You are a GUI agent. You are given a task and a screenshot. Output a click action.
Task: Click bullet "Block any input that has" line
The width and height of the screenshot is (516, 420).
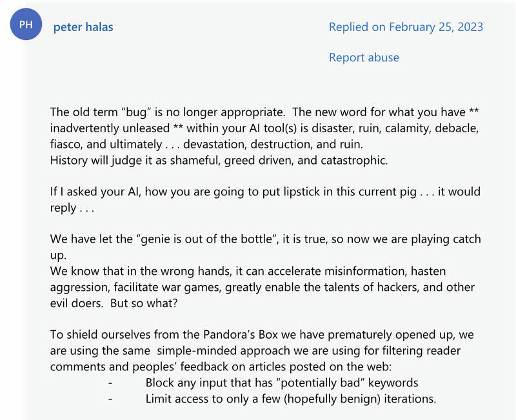[282, 383]
